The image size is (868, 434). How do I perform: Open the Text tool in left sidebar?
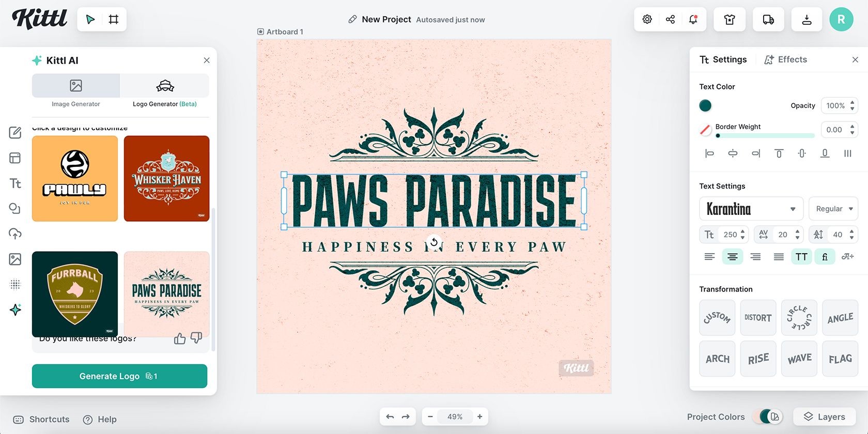click(15, 183)
